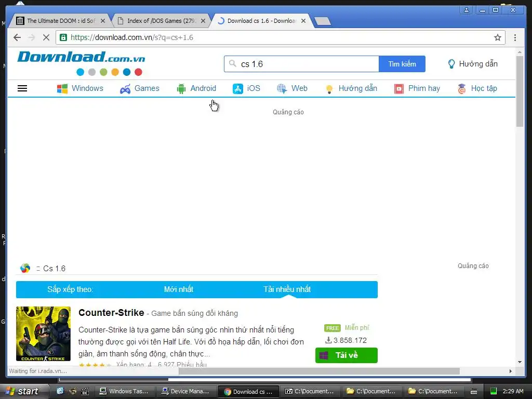The image size is (532, 399).
Task: Click the 3.858.172 download count
Action: (346, 340)
